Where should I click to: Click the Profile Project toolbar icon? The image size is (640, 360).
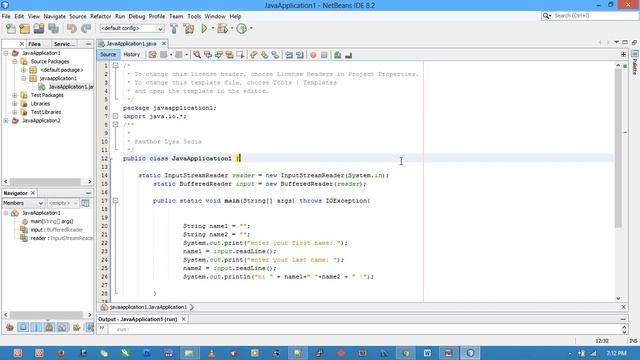coord(242,29)
